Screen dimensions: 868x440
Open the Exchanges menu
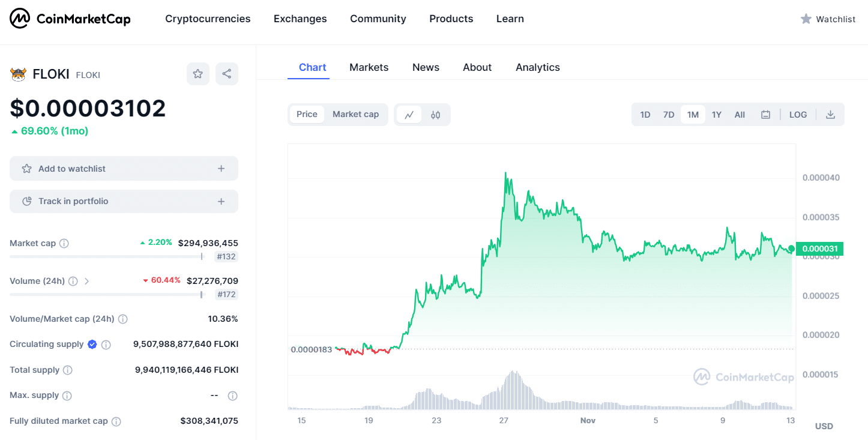tap(300, 19)
